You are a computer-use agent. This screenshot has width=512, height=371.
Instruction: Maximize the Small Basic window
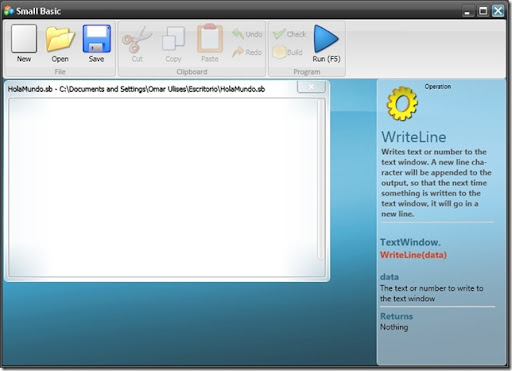483,11
